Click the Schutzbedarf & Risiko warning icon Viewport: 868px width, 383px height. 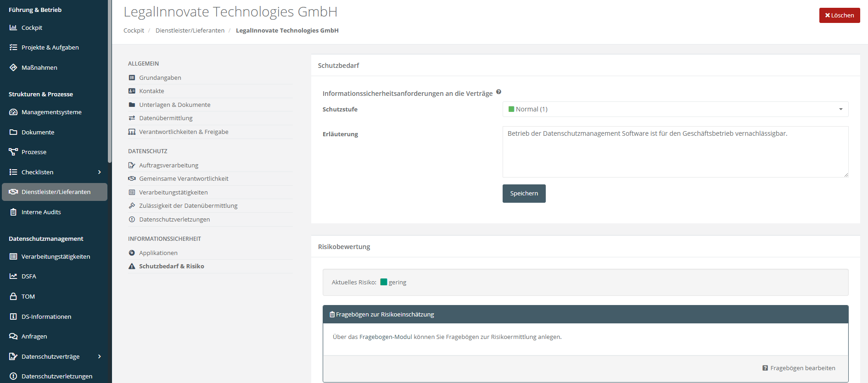click(x=132, y=266)
